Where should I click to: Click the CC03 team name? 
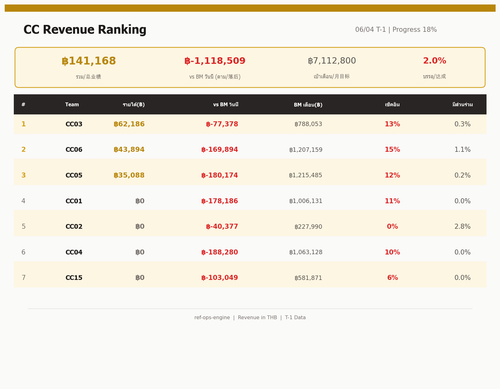[74, 124]
